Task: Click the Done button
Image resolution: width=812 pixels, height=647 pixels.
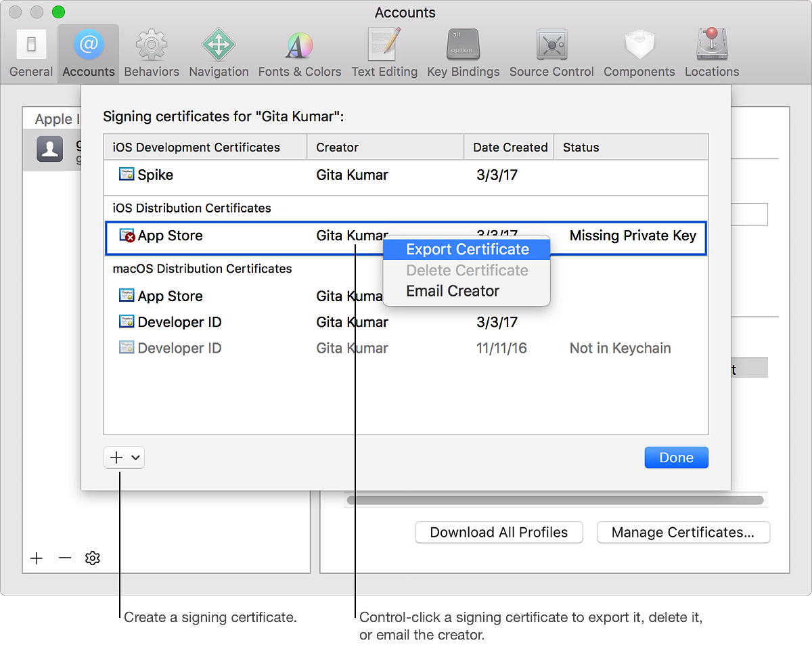Action: [x=676, y=458]
